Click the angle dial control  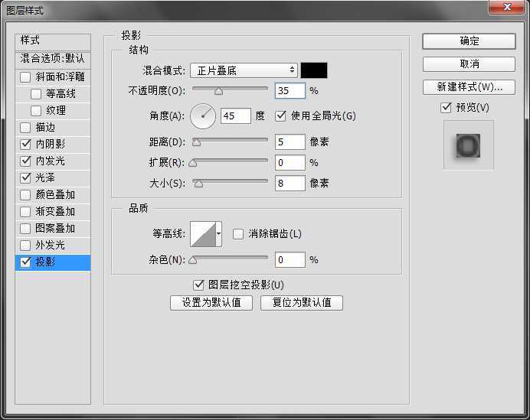click(x=204, y=116)
